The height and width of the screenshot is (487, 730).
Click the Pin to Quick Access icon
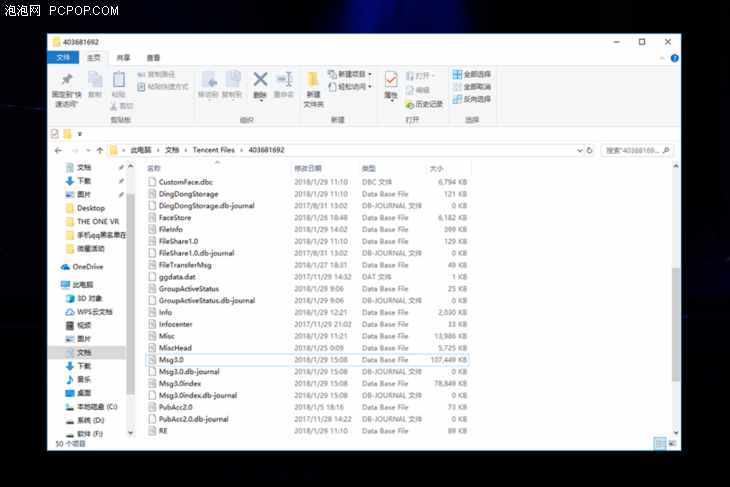pos(67,80)
